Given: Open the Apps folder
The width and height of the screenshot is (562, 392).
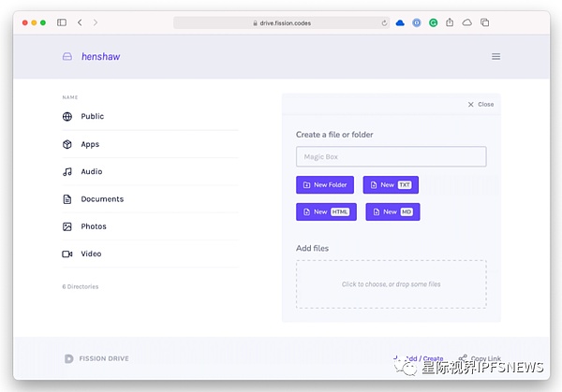Looking at the screenshot, I should tap(89, 144).
